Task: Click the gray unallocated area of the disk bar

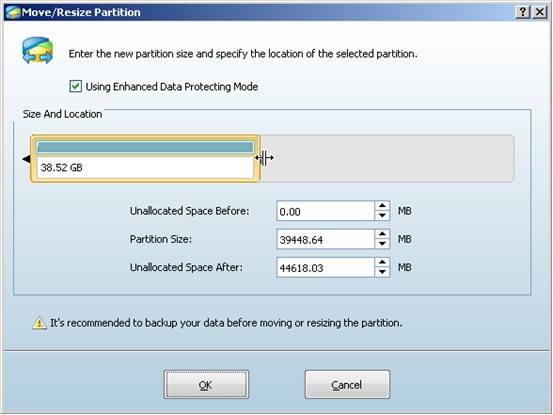Action: [x=387, y=158]
